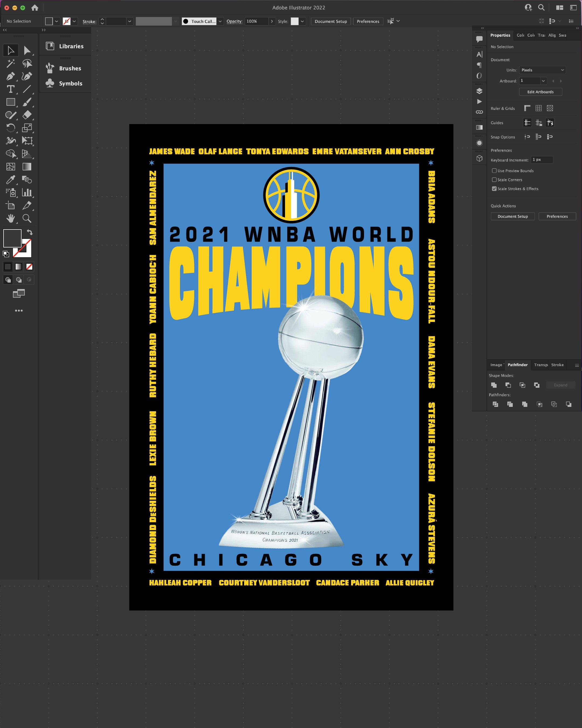
Task: Open the Edit Toolbar three dots
Action: (19, 310)
